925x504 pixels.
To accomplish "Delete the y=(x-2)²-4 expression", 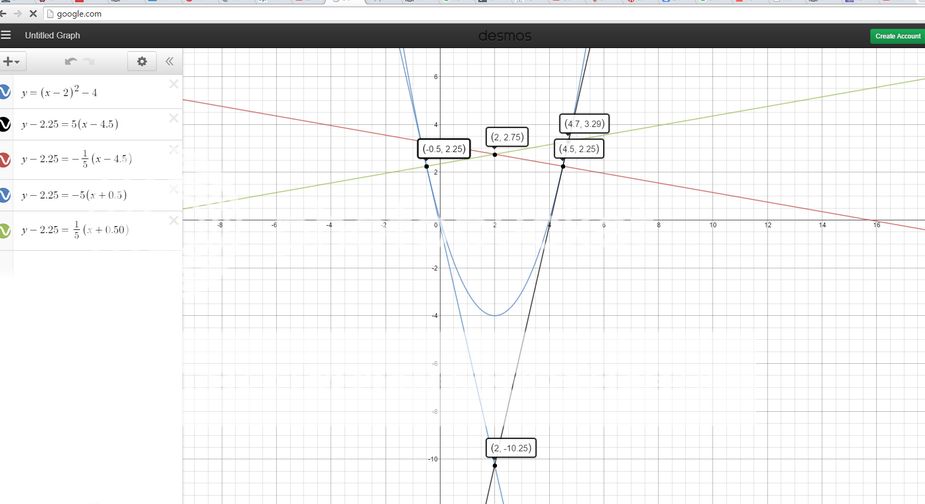I will pos(174,84).
